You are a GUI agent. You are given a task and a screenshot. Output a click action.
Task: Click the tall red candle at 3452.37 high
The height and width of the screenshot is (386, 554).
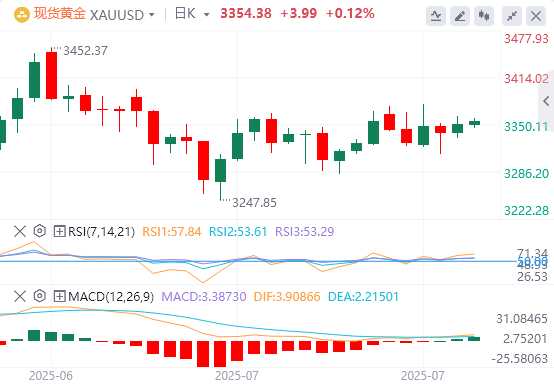pyautogui.click(x=51, y=75)
